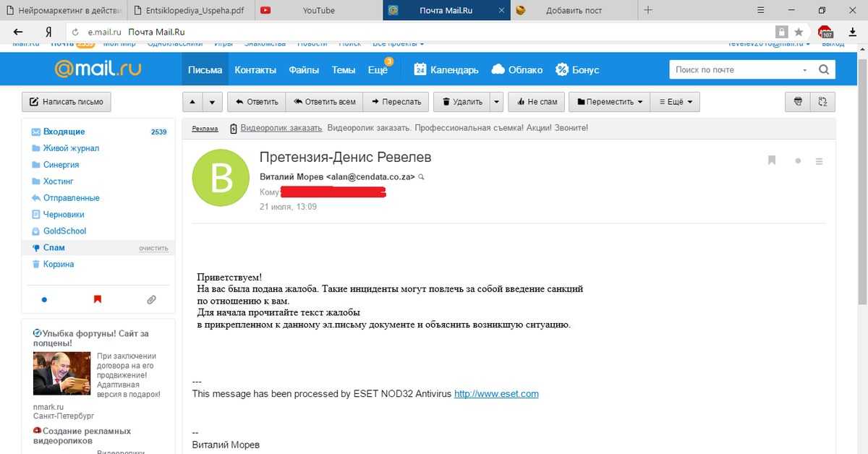This screenshot has width=868, height=454.
Task: Open the ad document icon before 'Видеоролик заказать'
Action: point(233,129)
